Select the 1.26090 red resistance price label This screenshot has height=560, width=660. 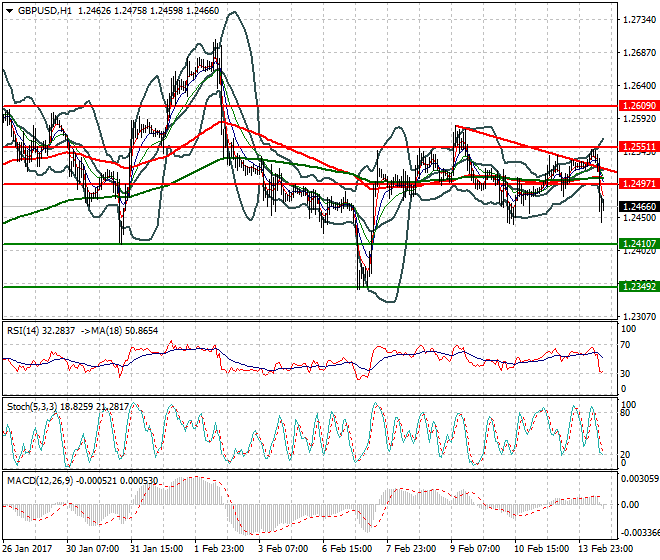click(639, 105)
